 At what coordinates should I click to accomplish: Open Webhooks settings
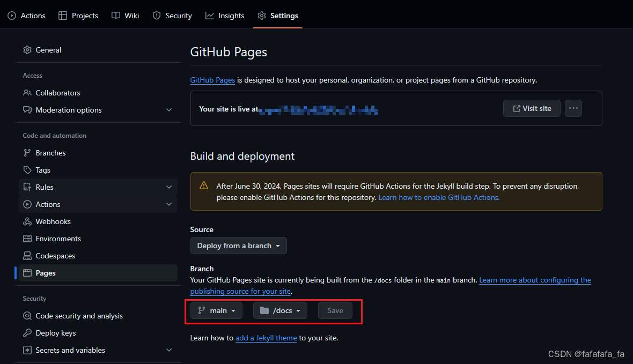point(98,221)
